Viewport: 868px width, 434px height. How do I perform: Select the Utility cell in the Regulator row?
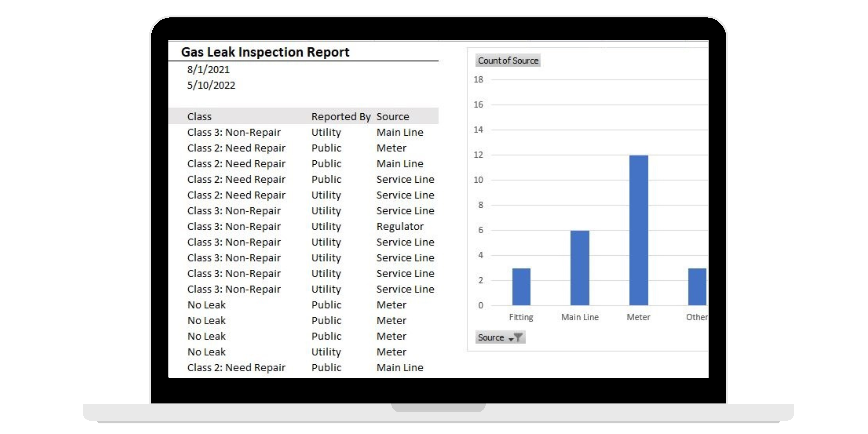pyautogui.click(x=326, y=226)
